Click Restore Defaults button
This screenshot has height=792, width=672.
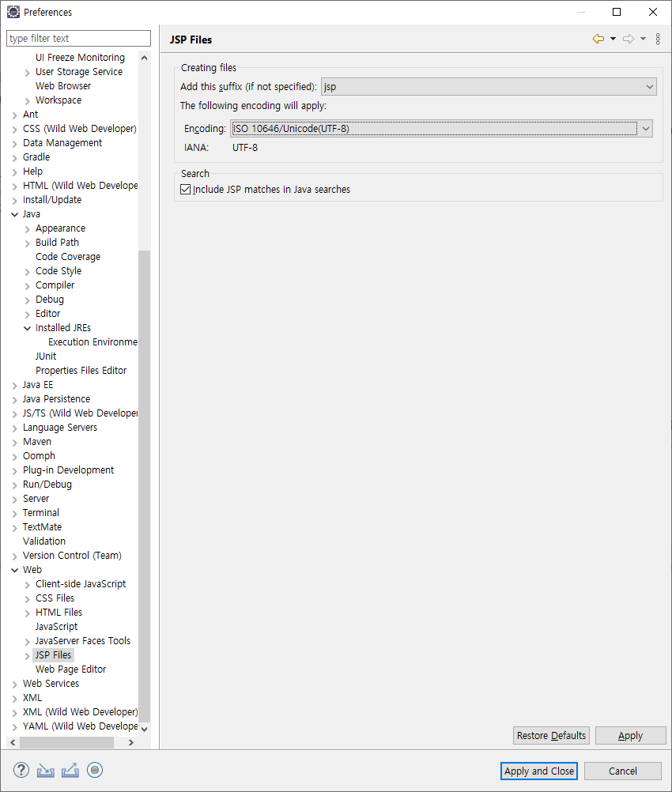pos(551,735)
